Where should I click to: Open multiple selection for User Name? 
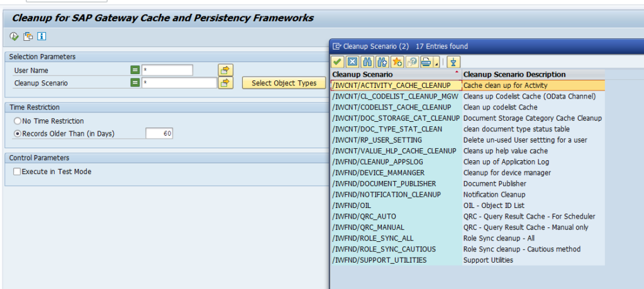point(226,70)
